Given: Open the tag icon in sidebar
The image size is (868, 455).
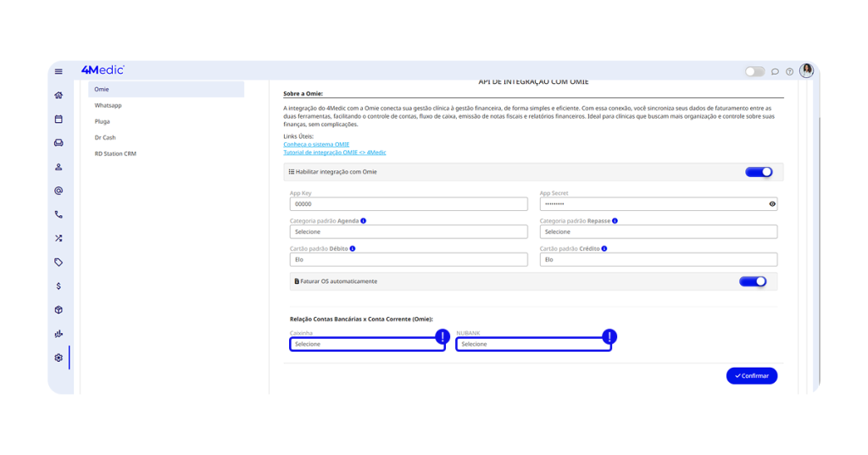Looking at the screenshot, I should point(58,263).
